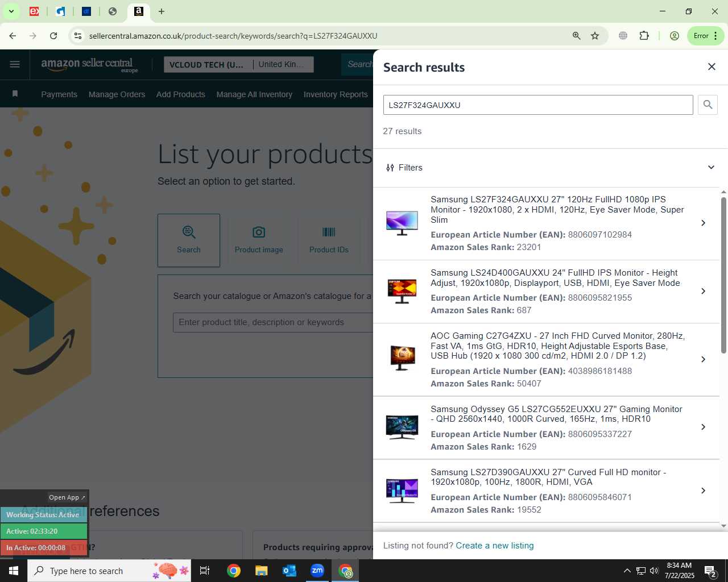Open the notification center icon

[x=710, y=571]
